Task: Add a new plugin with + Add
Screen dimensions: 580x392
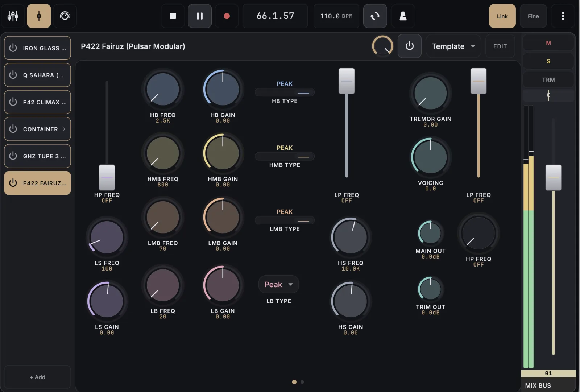Action: click(x=37, y=377)
